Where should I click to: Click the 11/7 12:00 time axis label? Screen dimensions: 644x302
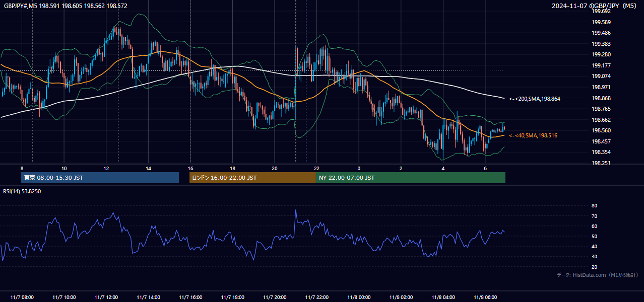106,297
